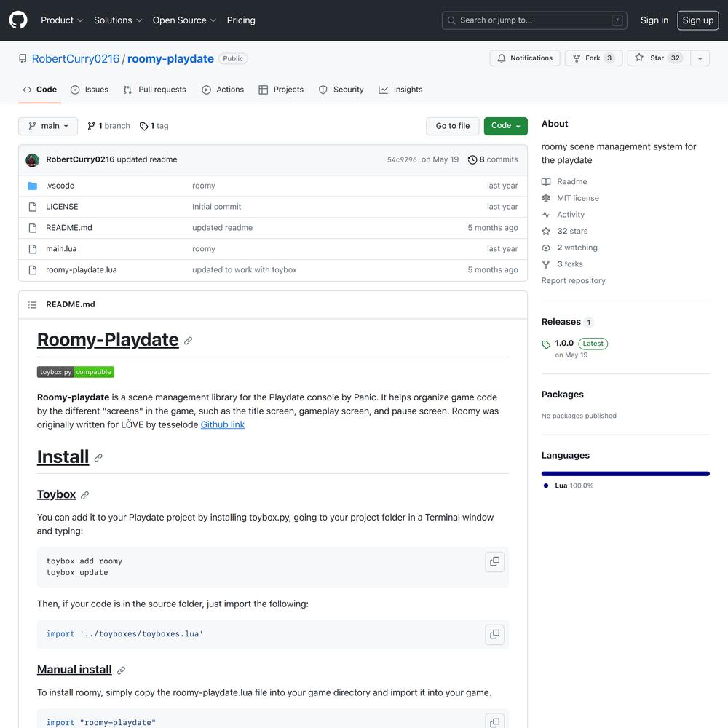Screen dimensions: 728x728
Task: Open the Security tab
Action: [341, 90]
